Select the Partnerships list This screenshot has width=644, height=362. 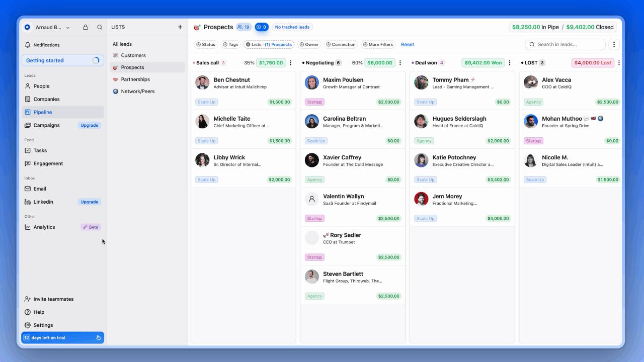coord(147,79)
